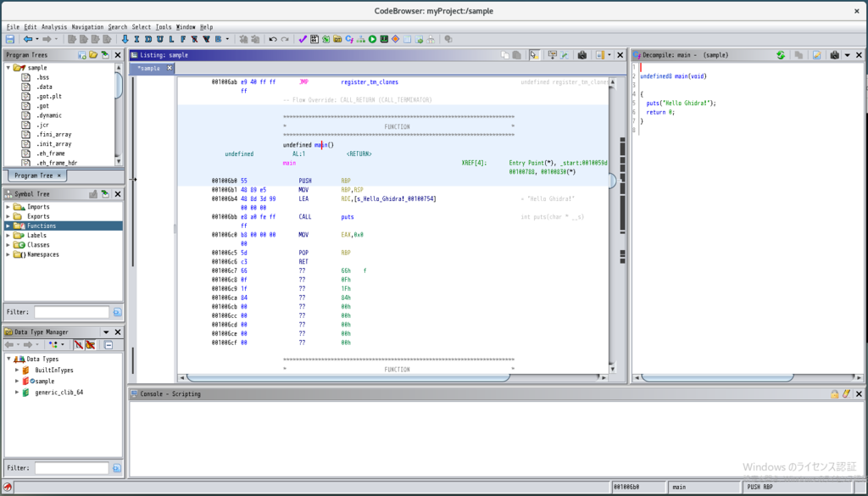Click the Decompile panel green refresh icon
This screenshot has width=868, height=496.
[x=781, y=55]
